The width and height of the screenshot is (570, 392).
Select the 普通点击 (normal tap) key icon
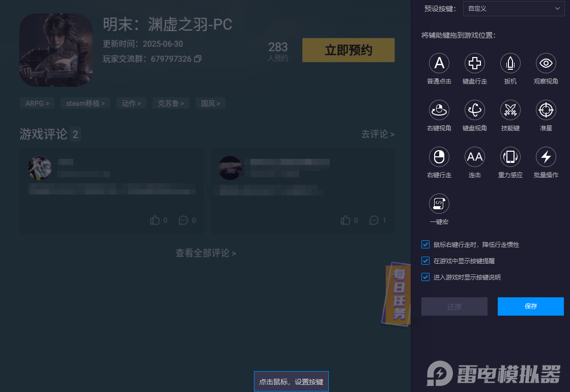(439, 63)
